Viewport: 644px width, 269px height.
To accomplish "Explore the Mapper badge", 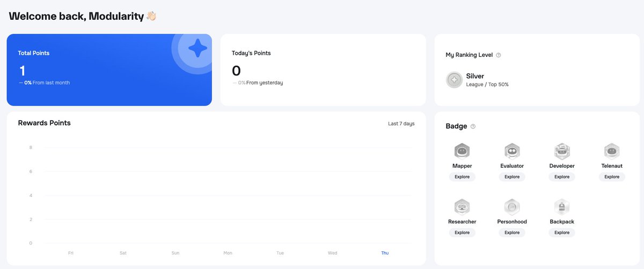I will 462,177.
